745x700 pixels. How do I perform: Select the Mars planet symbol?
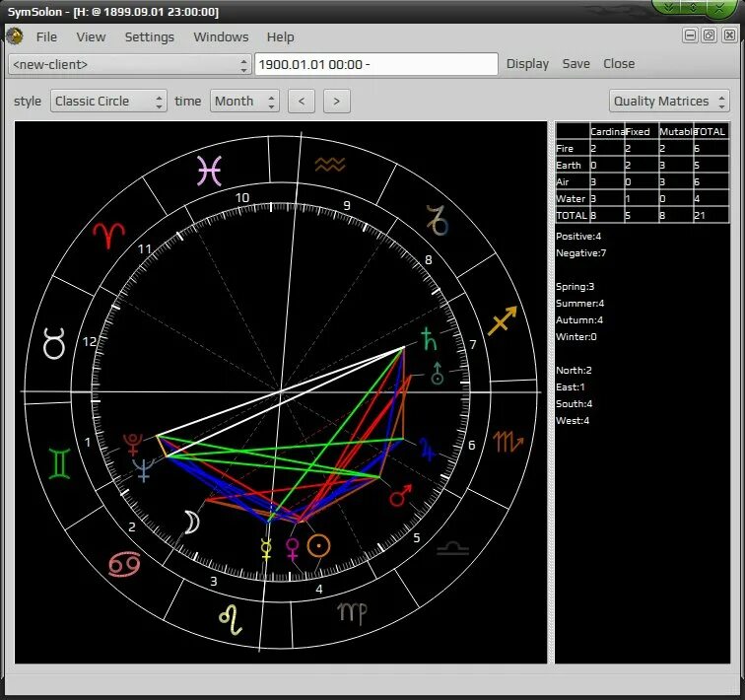point(400,495)
